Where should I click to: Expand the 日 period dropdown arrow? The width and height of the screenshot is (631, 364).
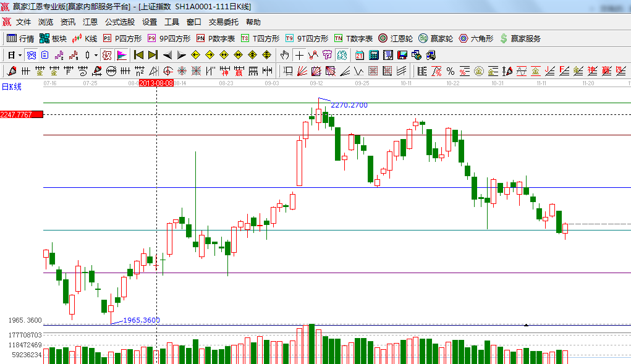coord(20,55)
